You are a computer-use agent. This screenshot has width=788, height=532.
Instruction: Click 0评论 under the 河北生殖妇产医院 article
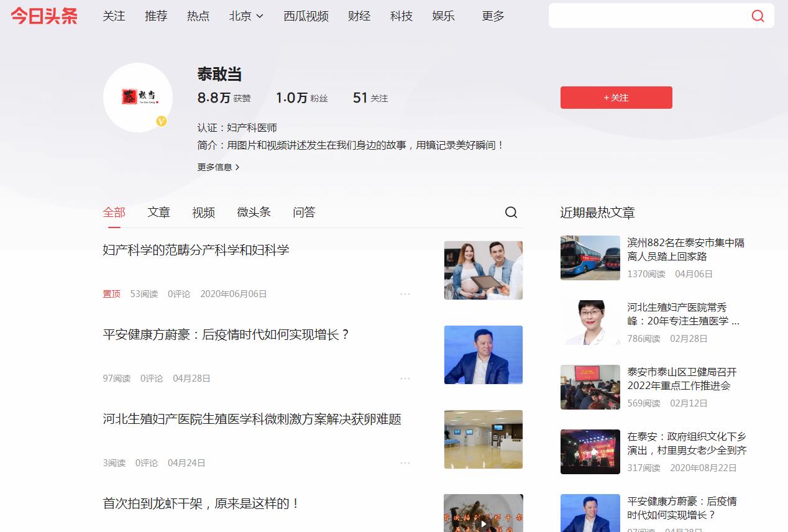pos(147,463)
